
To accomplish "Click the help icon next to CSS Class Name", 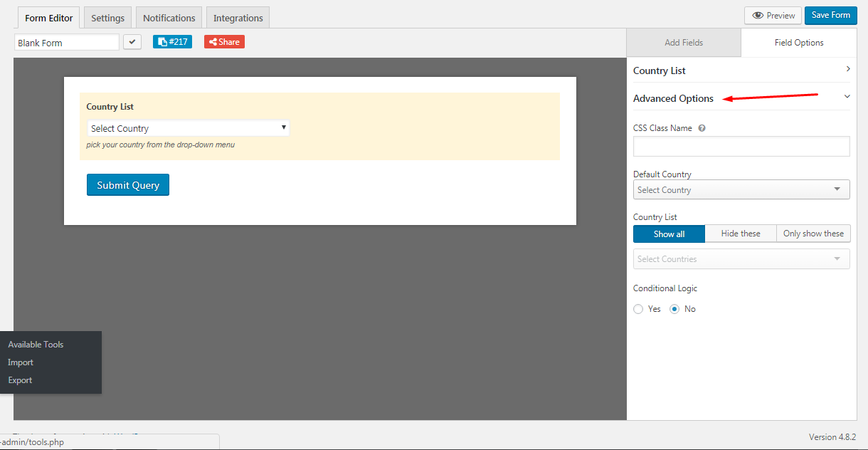I will coord(702,128).
